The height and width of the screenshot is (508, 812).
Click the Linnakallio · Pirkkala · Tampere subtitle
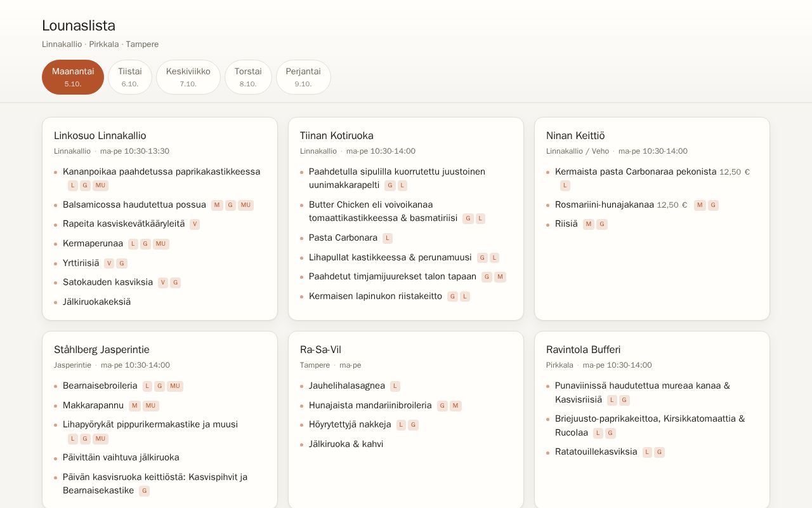tap(100, 44)
